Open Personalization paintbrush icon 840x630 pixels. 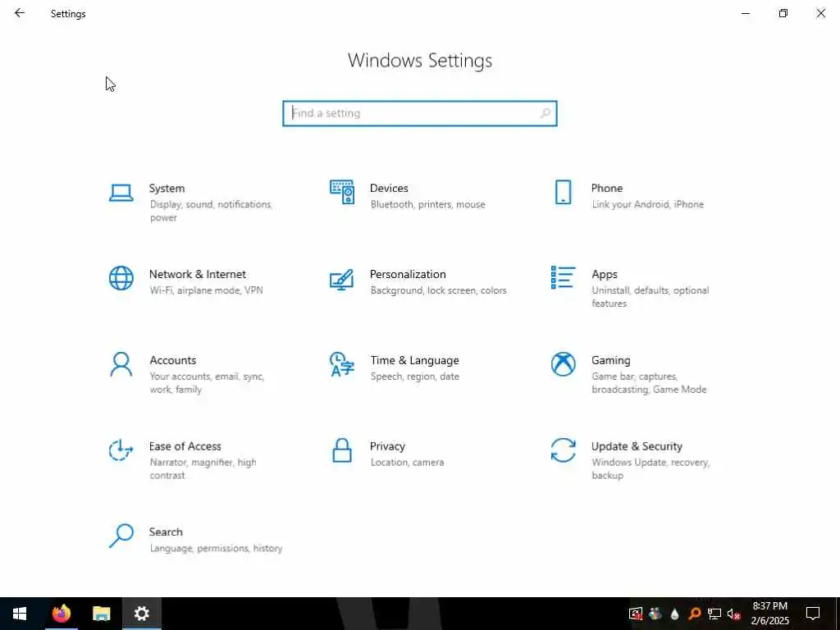click(x=342, y=279)
